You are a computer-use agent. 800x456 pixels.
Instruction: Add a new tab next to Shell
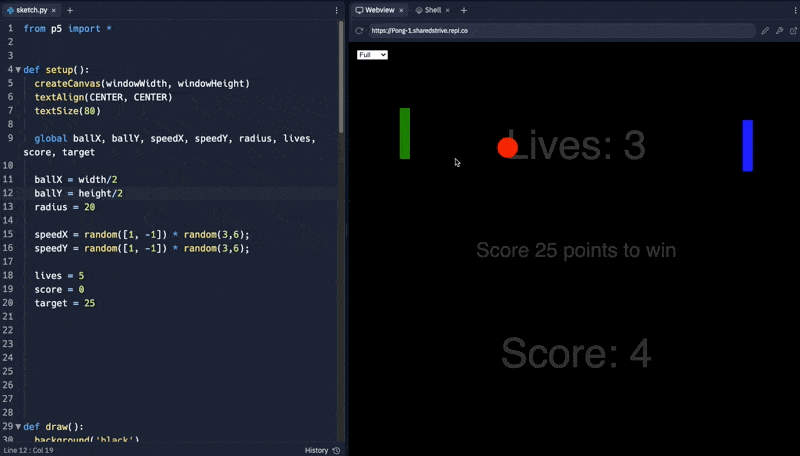pyautogui.click(x=464, y=10)
